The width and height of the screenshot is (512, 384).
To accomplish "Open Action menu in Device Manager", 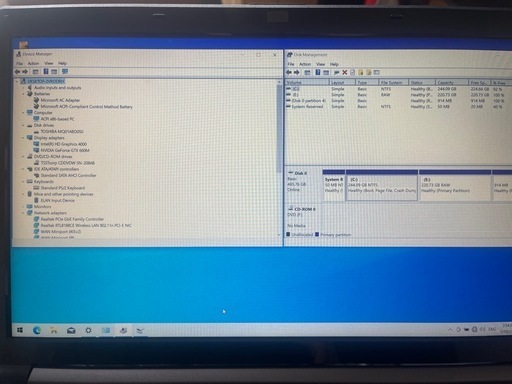I will click(33, 63).
